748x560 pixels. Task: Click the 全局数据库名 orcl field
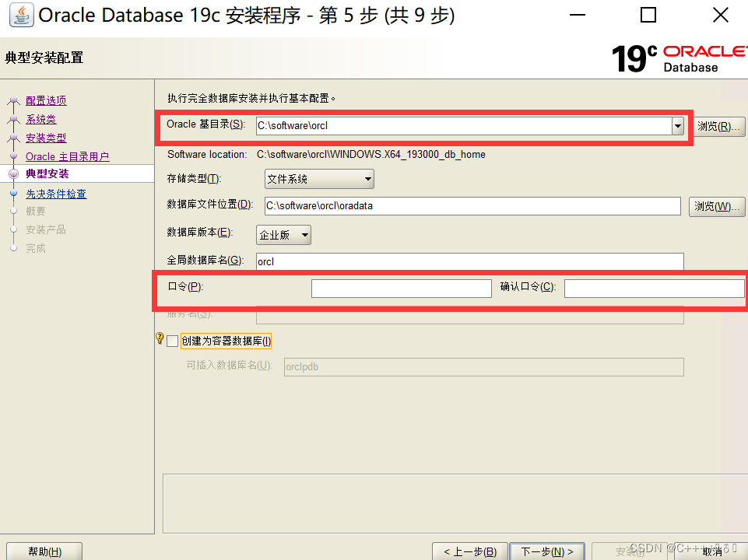click(x=470, y=261)
